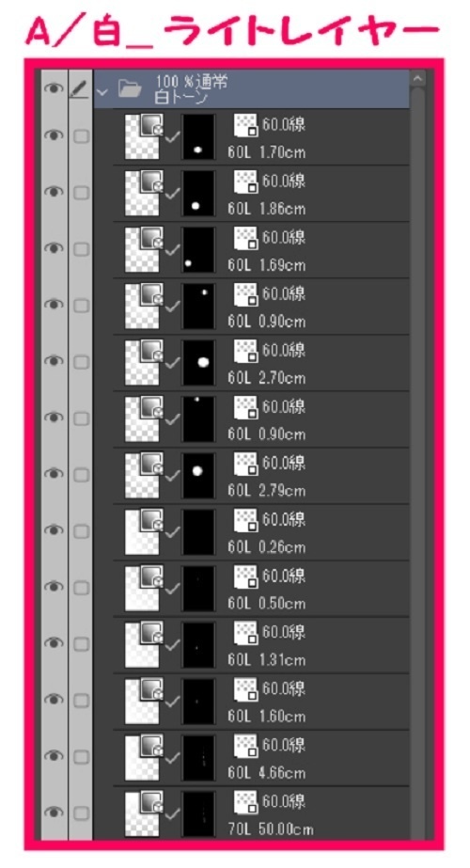Select mask thumbnail of 60L 1.69cm layer
Viewport: 470px width, 868px height.
click(198, 249)
